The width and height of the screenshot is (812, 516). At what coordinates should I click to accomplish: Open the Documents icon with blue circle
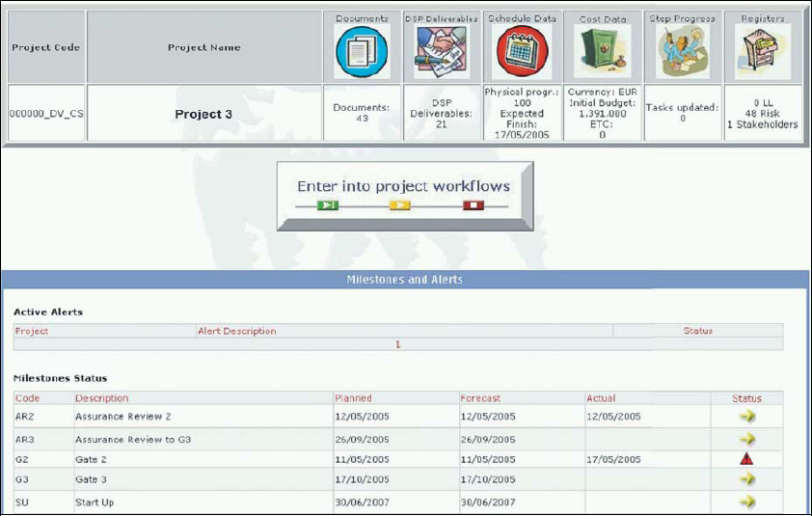pos(362,52)
